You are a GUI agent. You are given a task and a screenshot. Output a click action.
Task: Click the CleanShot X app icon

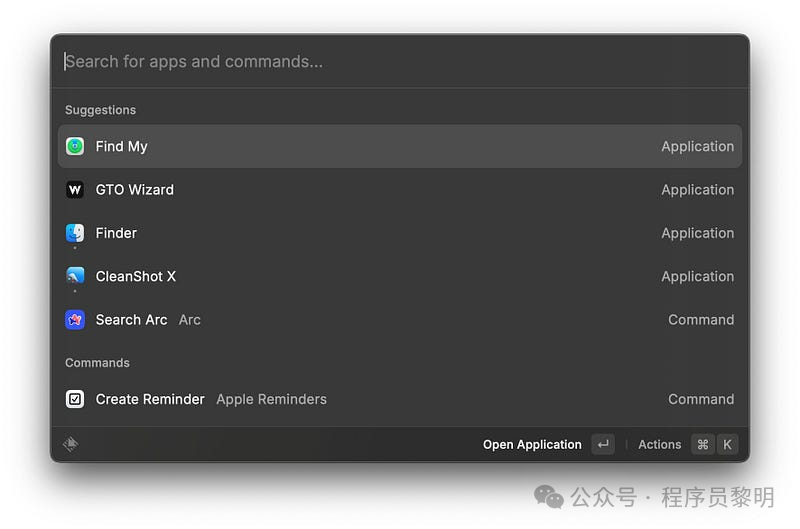click(75, 276)
